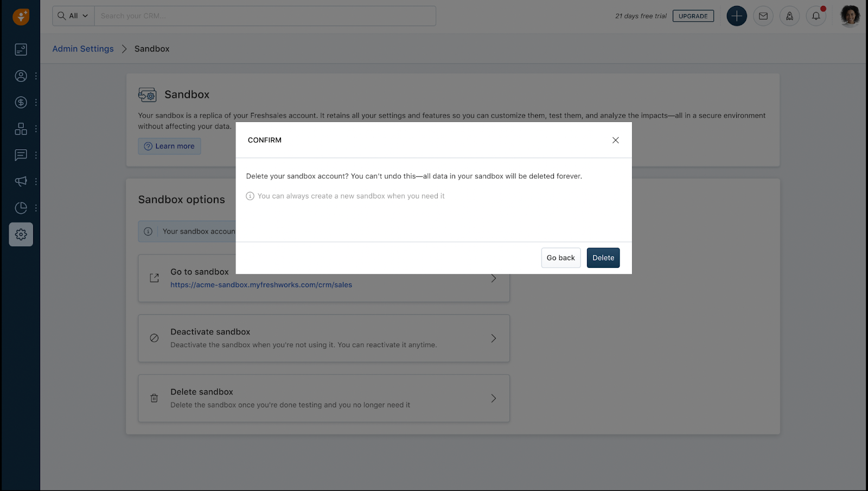Open the acme-sandbox.myfreshworks.com link
This screenshot has height=491, width=868.
261,284
